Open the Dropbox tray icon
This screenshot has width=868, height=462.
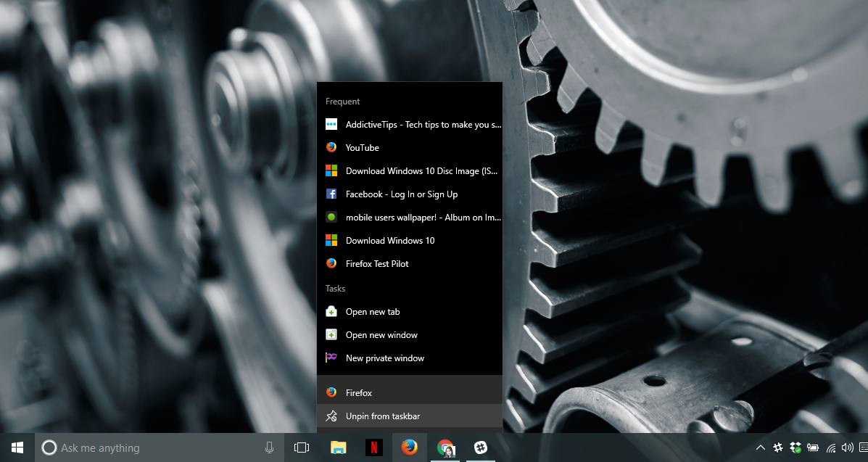(795, 447)
